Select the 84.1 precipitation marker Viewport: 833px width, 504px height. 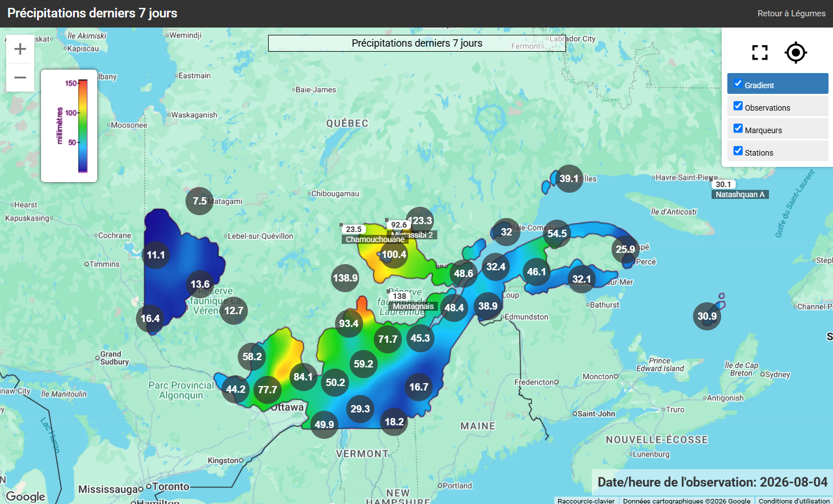pyautogui.click(x=304, y=377)
